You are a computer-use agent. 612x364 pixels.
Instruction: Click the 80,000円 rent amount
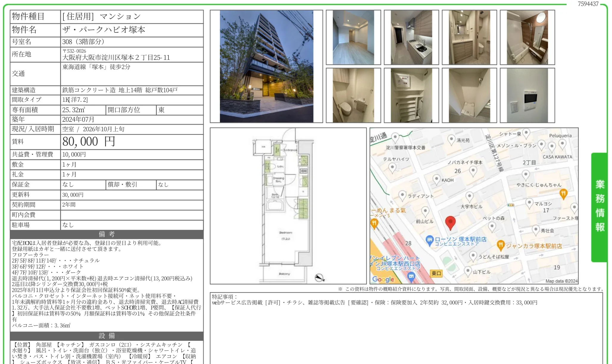pyautogui.click(x=89, y=142)
